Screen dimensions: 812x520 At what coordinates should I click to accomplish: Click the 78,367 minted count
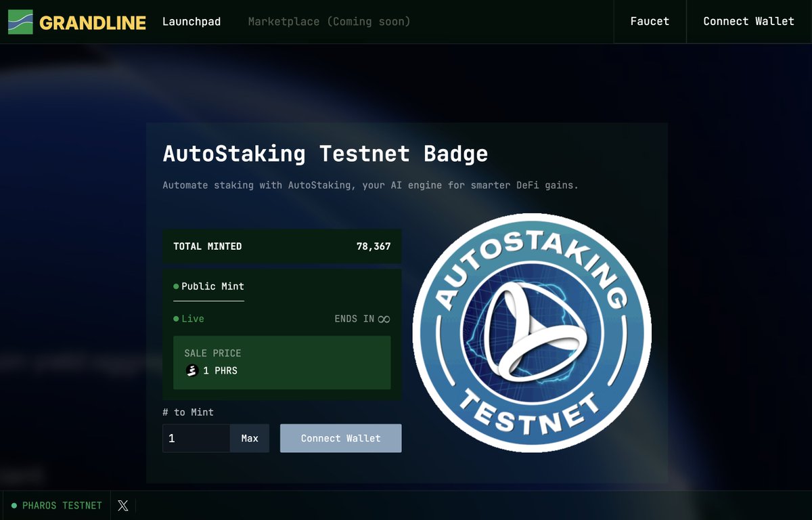374,246
